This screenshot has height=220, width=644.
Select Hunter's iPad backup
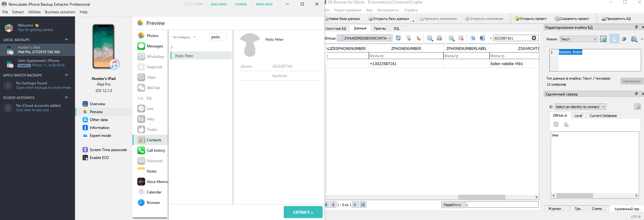pyautogui.click(x=37, y=50)
